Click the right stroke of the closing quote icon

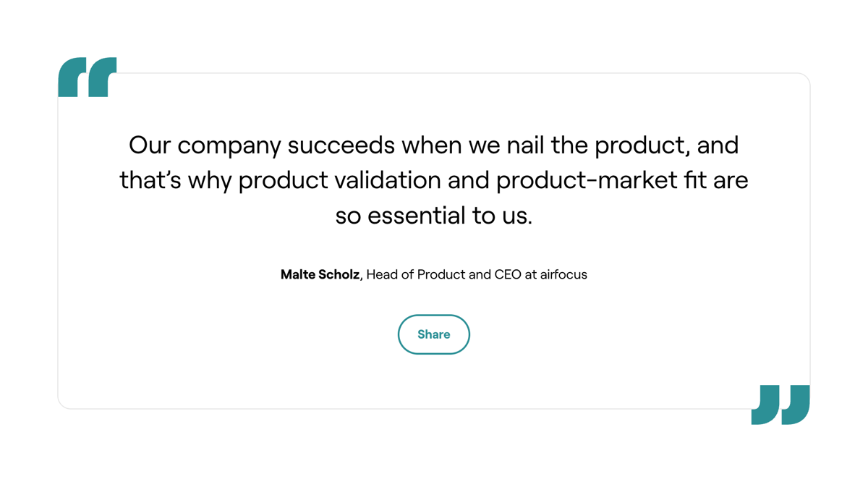(x=797, y=403)
